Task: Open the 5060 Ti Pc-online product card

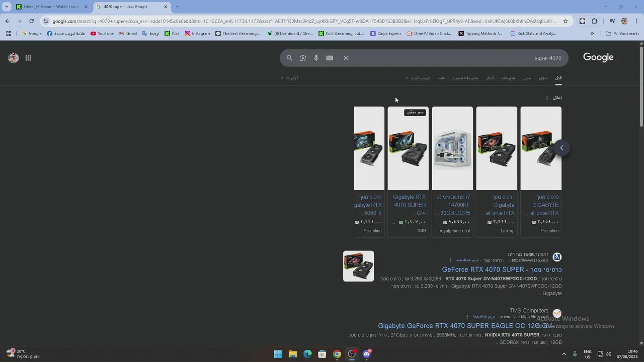Action: pyautogui.click(x=369, y=171)
